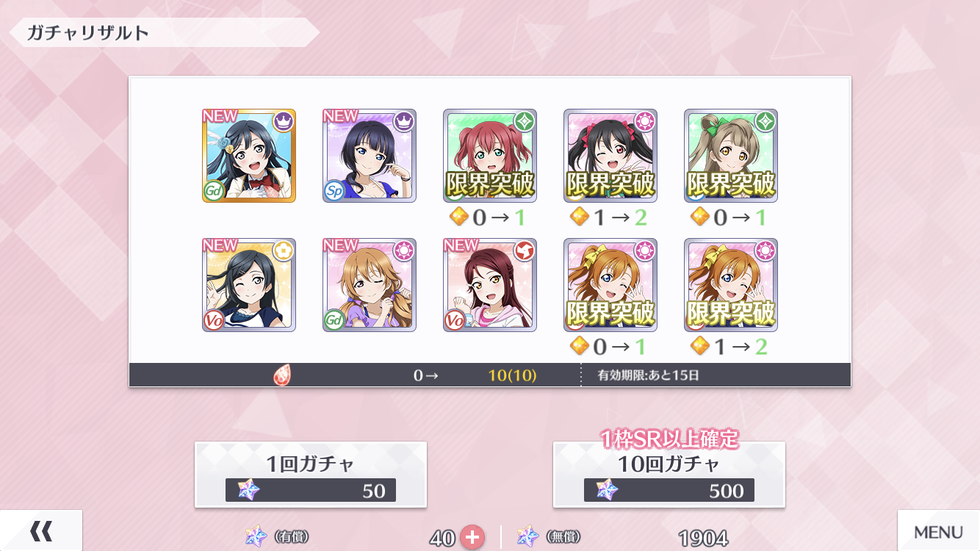Image resolution: width=980 pixels, height=551 pixels.
Task: Select the NEW Vo card with red-haired girl
Action: pyautogui.click(x=490, y=285)
